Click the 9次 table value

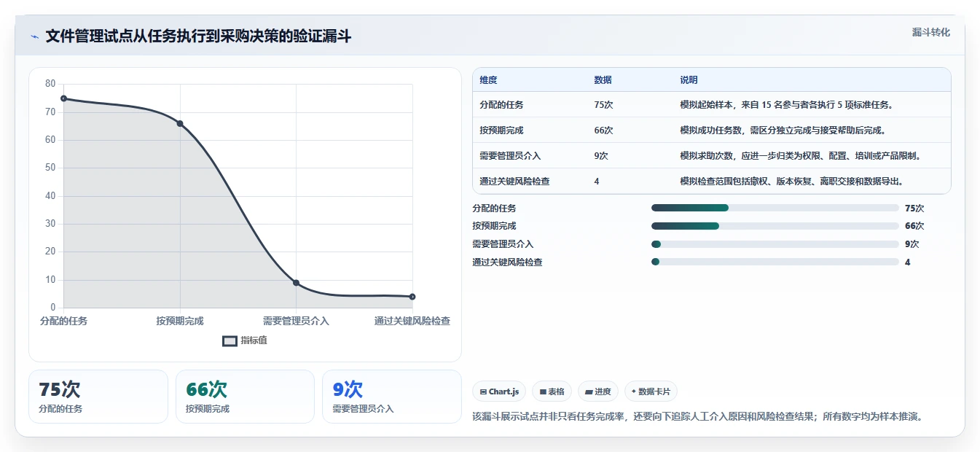click(601, 156)
